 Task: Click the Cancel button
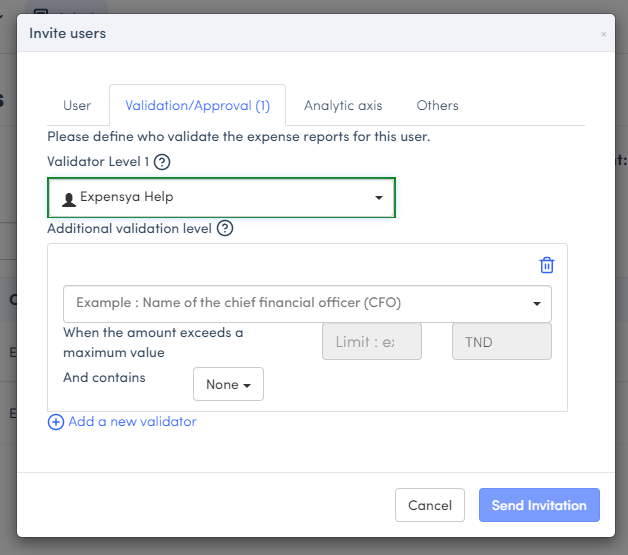[x=430, y=505]
